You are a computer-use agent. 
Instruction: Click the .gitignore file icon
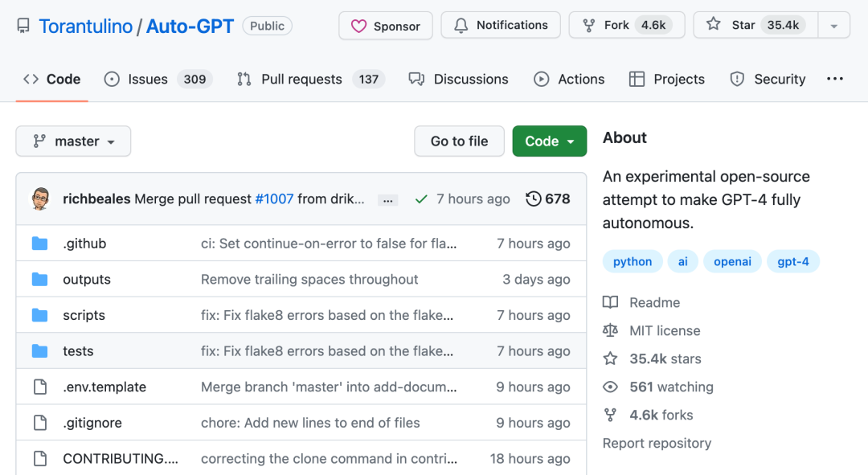click(x=40, y=423)
